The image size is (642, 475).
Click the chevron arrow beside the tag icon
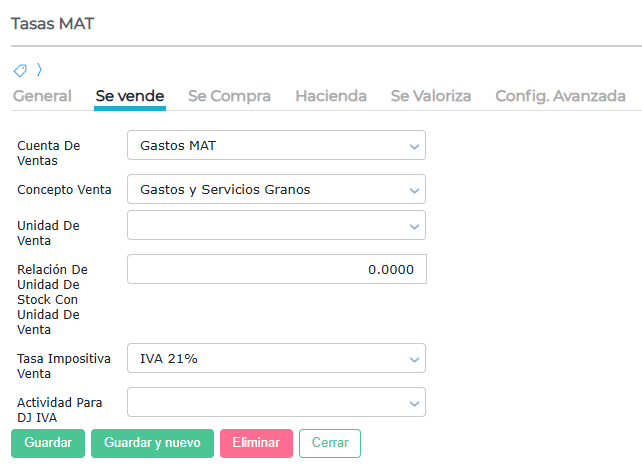tap(39, 70)
